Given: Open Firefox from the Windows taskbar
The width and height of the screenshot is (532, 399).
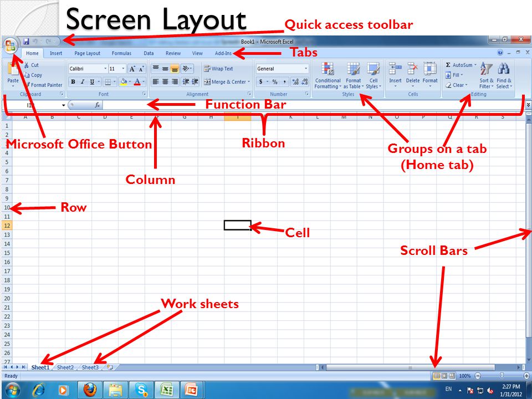Looking at the screenshot, I should (x=90, y=390).
